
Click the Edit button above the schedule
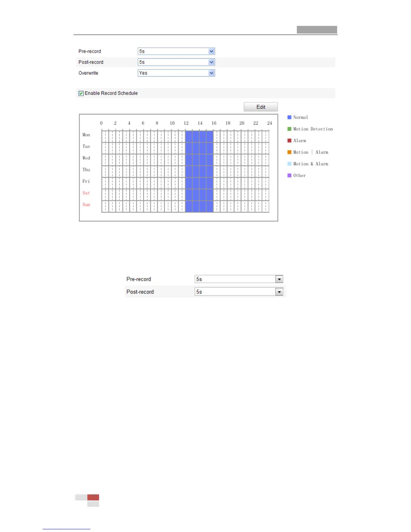261,107
